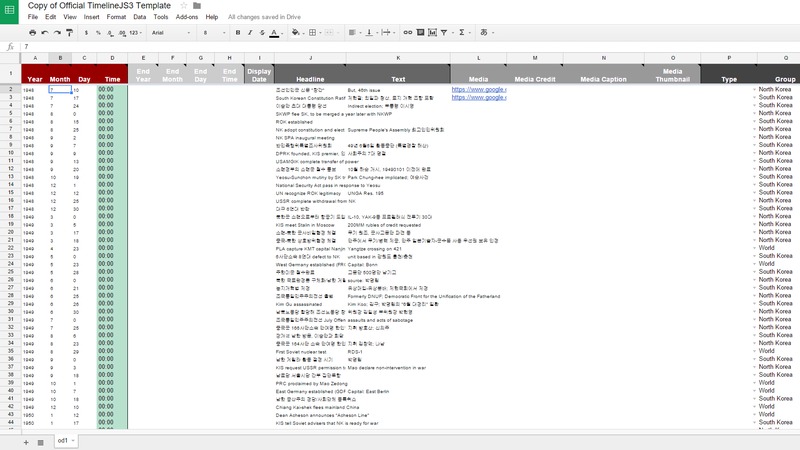Click the 'First Soviet nuclear test' cell

310,352
